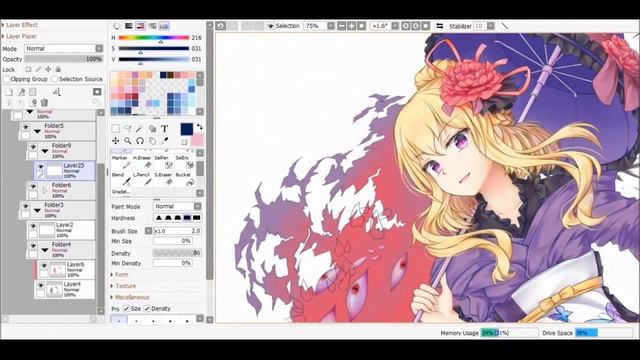Viewport: 640px width, 360px height.
Task: Toggle Selection visibility eye in toolbar
Action: click(x=271, y=26)
